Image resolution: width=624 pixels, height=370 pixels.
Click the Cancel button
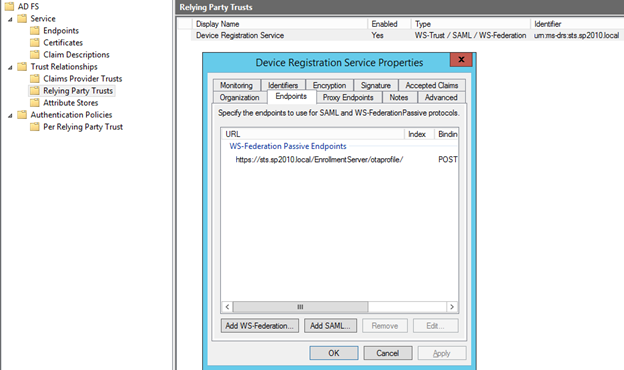coord(388,353)
